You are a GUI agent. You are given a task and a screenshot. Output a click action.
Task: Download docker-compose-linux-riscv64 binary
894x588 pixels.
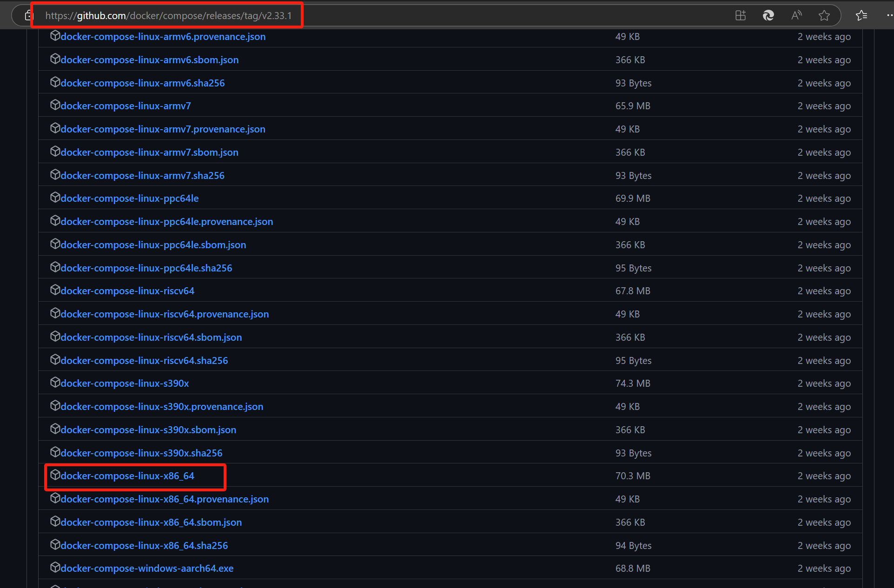point(127,291)
